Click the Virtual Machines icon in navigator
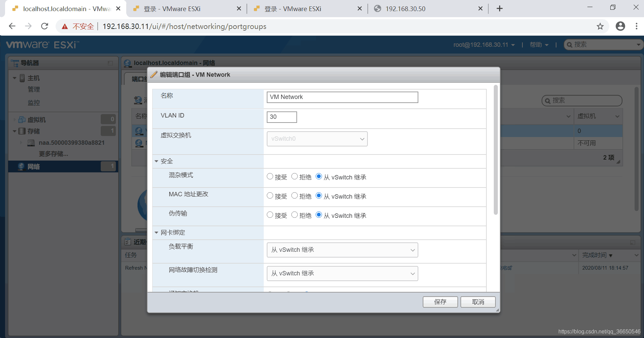This screenshot has height=338, width=644. [22, 120]
